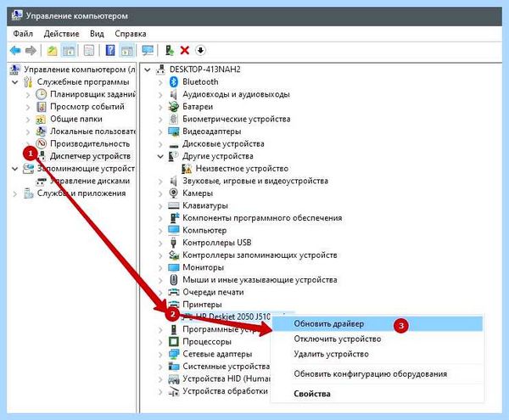
Task: Collapse the Другие устройства category
Action: click(160, 156)
